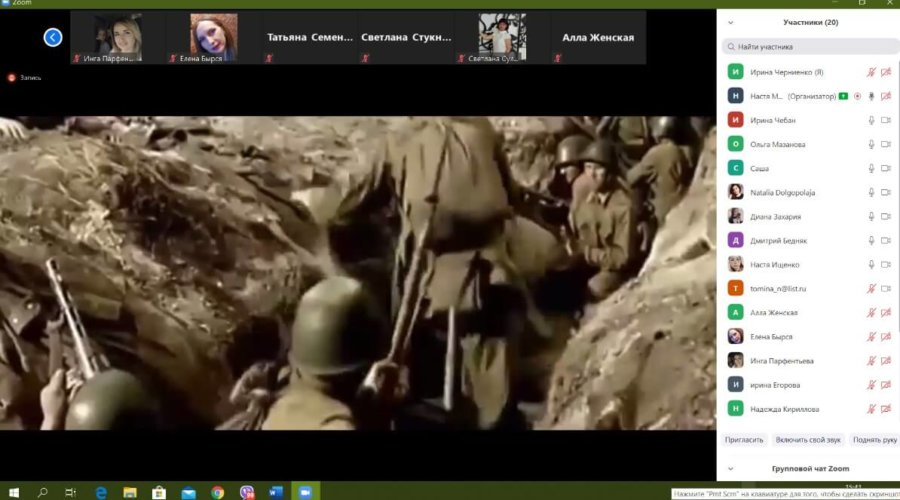Click microphone icon for Настя М. organizer
Viewport: 900px width, 500px height.
(871, 96)
